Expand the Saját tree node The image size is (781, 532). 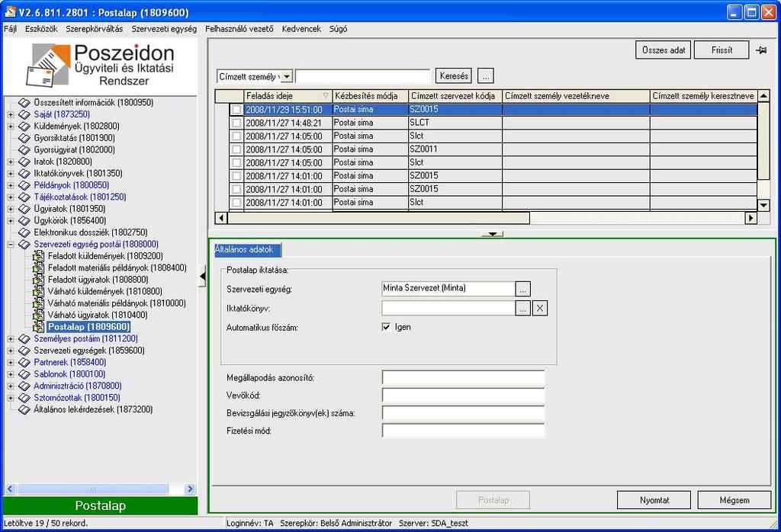11,114
